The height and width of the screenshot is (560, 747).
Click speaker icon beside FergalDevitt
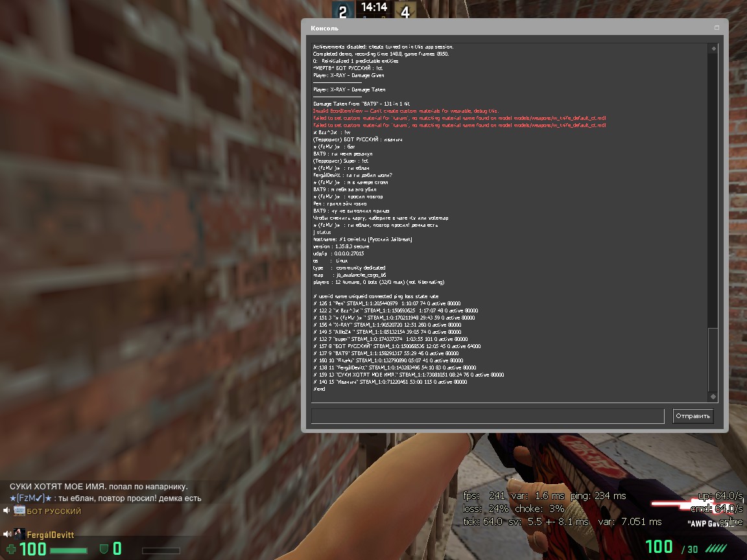(x=6, y=535)
